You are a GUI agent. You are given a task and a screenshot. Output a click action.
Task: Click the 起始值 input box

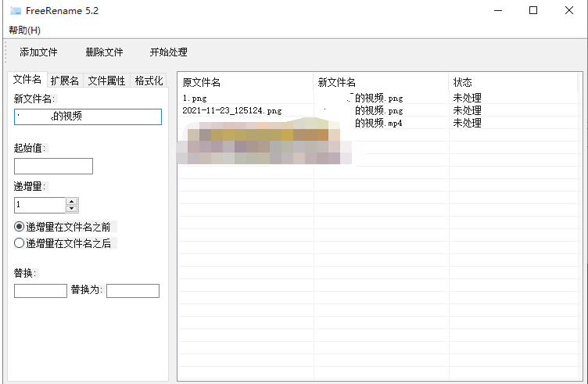coord(53,166)
